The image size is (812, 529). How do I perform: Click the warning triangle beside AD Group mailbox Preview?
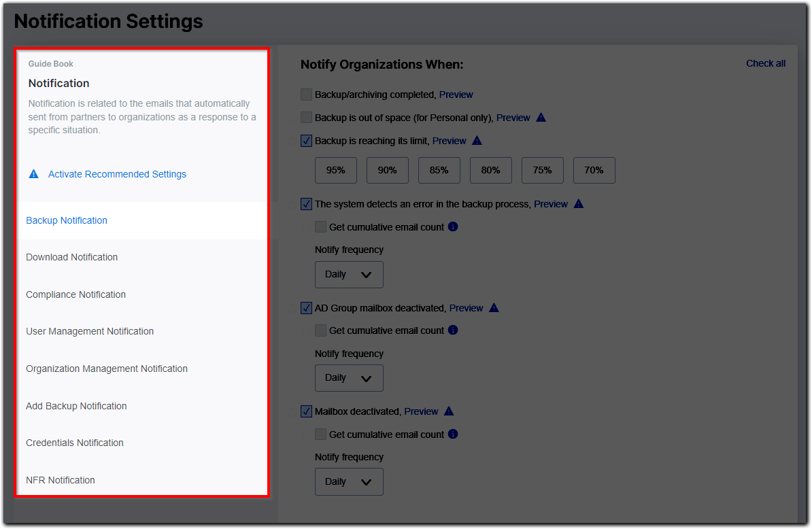[x=494, y=307]
